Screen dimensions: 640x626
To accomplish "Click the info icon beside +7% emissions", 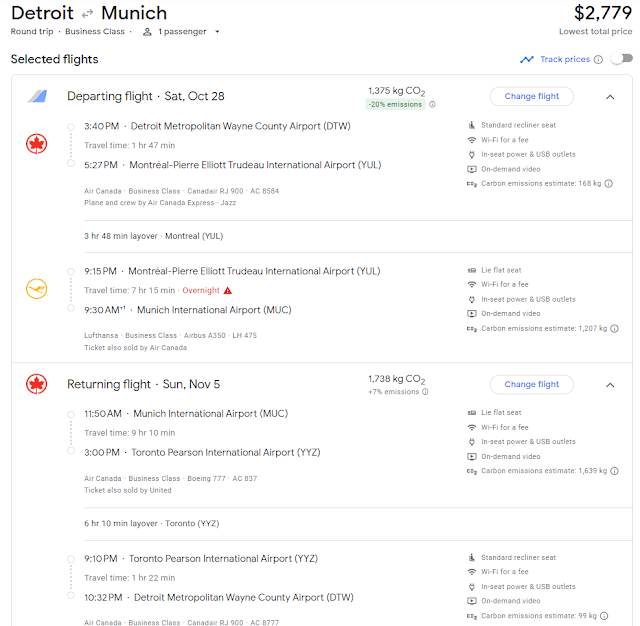I will [x=425, y=392].
